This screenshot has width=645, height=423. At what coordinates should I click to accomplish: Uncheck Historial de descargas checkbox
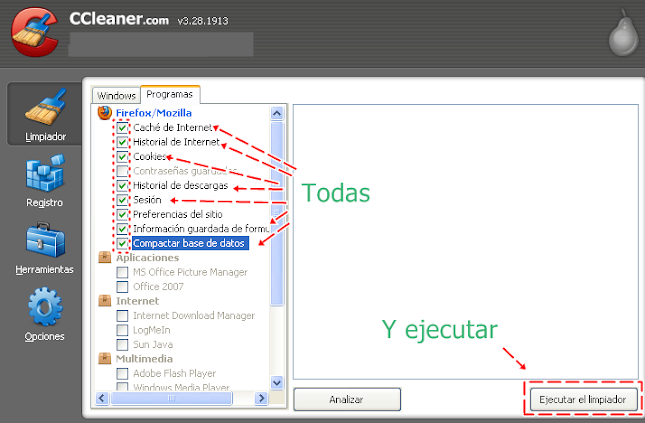coord(122,185)
